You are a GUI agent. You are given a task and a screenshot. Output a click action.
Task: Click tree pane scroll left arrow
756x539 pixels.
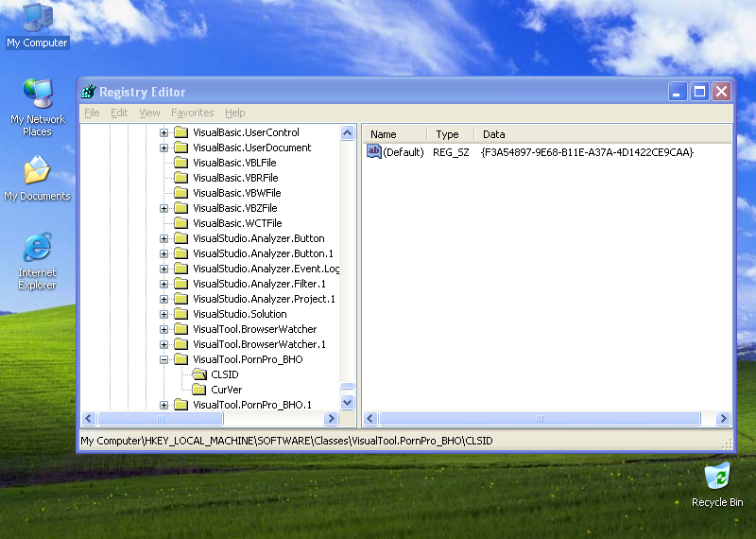(89, 418)
